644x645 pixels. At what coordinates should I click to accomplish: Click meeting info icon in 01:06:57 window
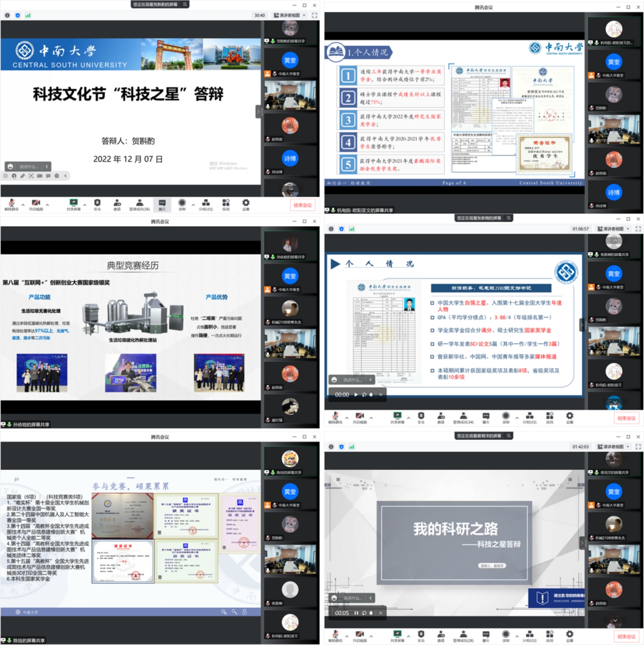point(331,229)
